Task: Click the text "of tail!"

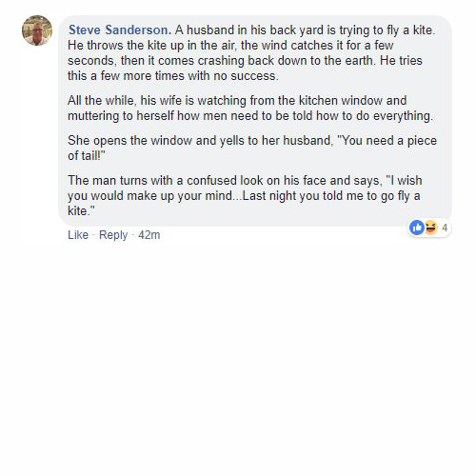Action: tap(87, 156)
